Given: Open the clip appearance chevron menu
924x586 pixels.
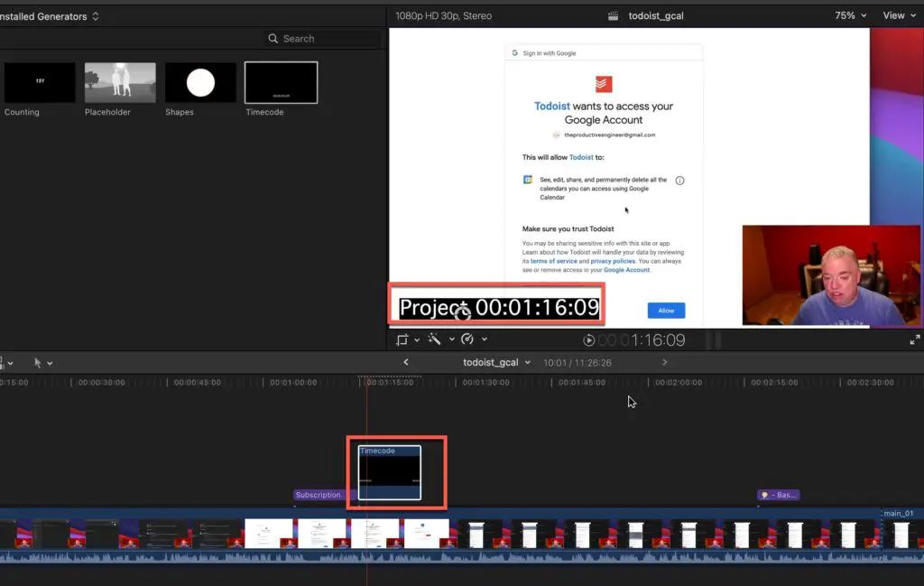Looking at the screenshot, I should click(x=10, y=364).
